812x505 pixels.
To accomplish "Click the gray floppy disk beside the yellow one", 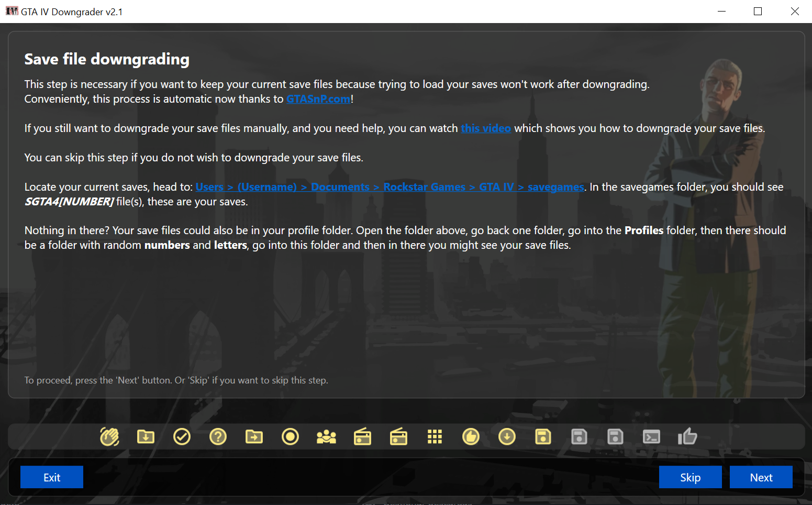I will point(579,436).
